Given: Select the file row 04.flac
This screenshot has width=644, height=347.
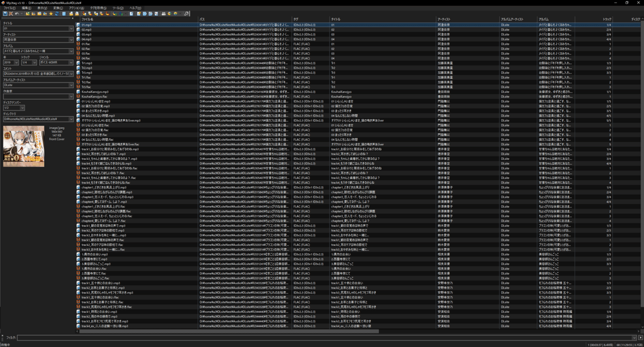Looking at the screenshot, I should [x=357, y=58].
